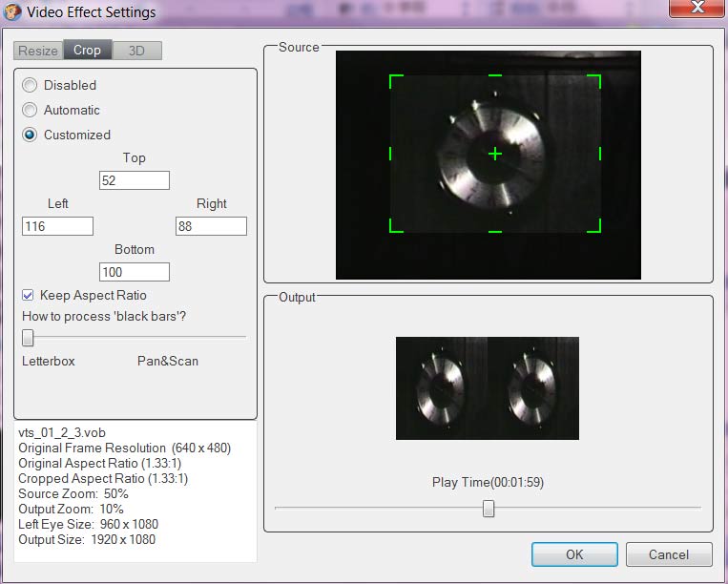Click the Pan&Scan label

pyautogui.click(x=168, y=361)
